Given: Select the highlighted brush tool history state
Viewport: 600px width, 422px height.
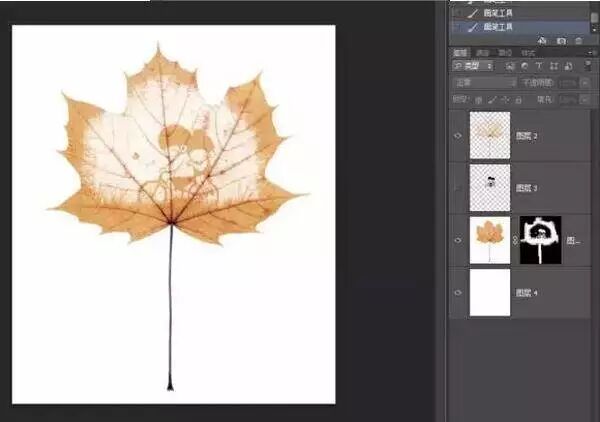Looking at the screenshot, I should [520, 27].
